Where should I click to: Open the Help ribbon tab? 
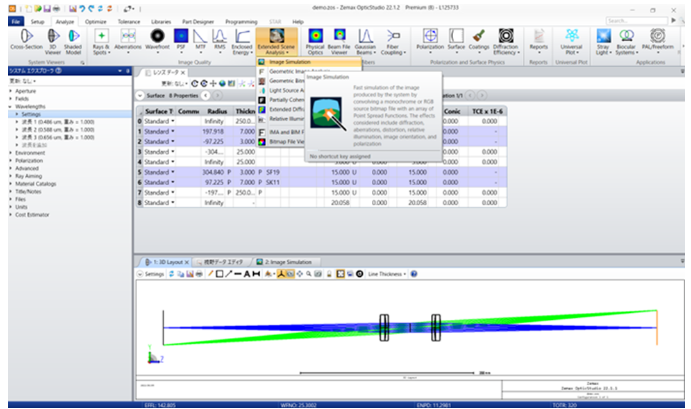point(298,21)
